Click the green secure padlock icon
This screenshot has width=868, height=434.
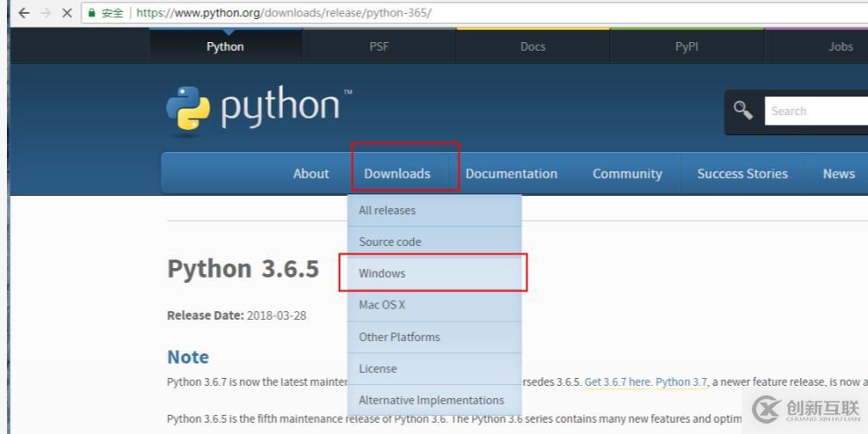pyautogui.click(x=91, y=13)
